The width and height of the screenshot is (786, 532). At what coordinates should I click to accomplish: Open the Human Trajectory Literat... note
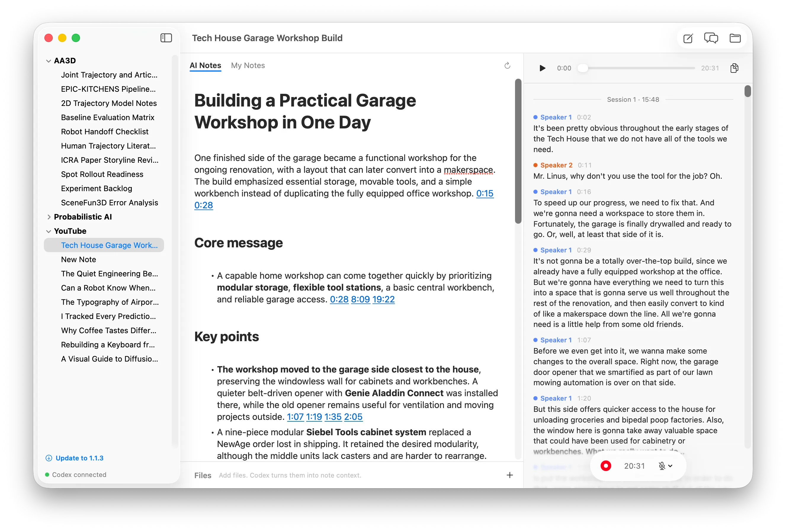108,146
